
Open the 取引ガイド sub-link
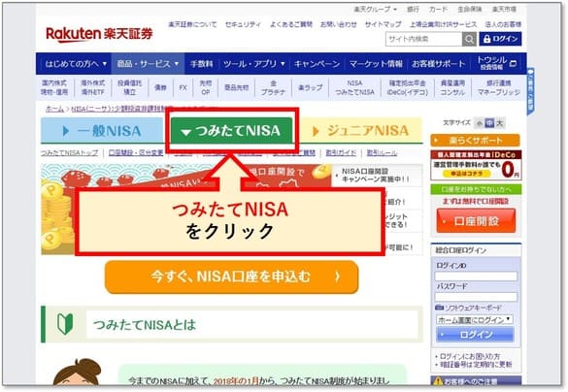click(x=341, y=152)
